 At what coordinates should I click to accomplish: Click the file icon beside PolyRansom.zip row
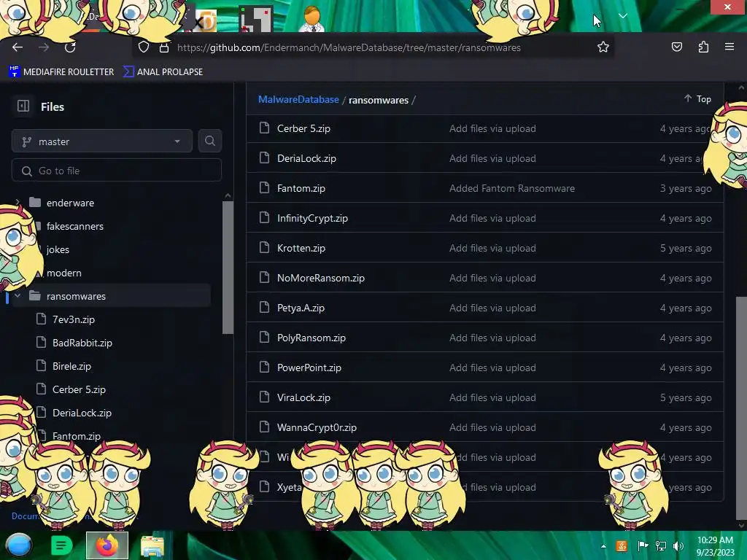(264, 338)
